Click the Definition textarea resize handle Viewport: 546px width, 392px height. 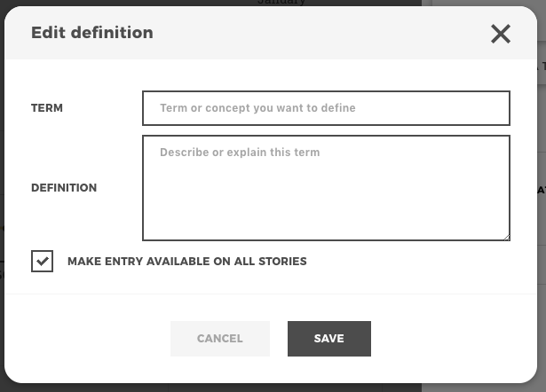tap(506, 237)
